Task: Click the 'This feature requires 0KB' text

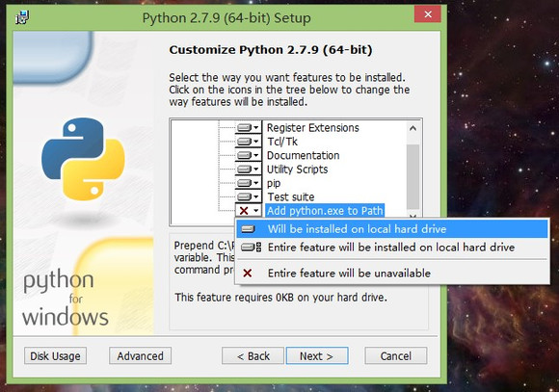Action: coord(280,298)
